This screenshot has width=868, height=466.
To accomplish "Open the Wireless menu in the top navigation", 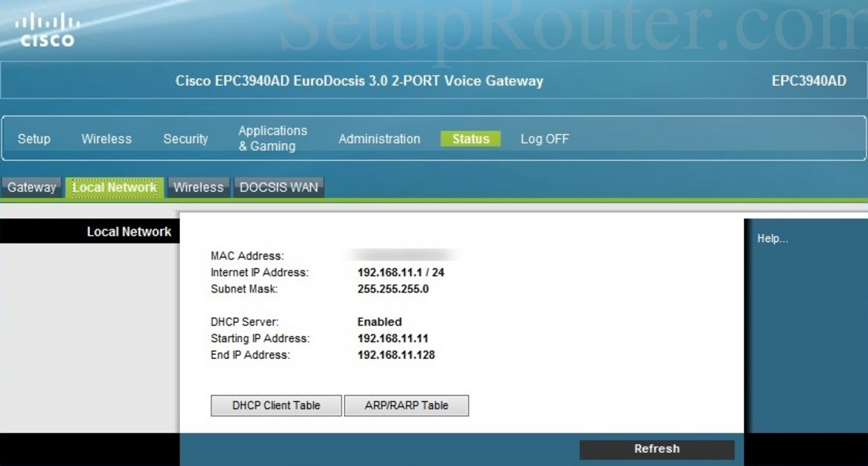I will (106, 139).
